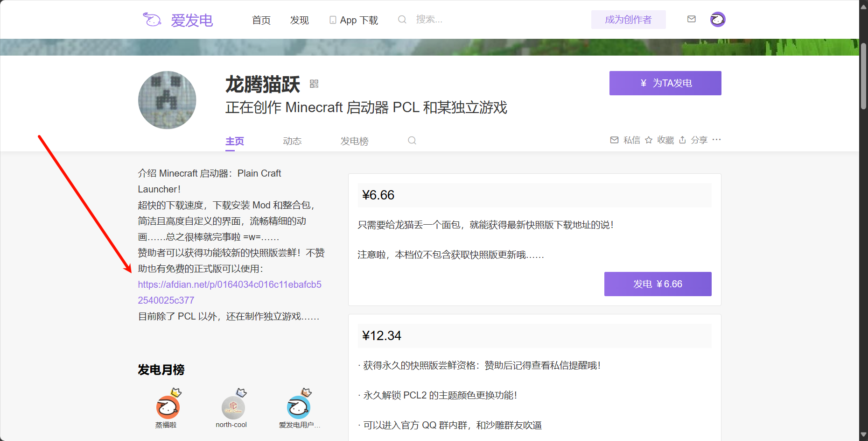The height and width of the screenshot is (441, 868).
Task: Click the magnifier icon in the profile tab row
Action: (x=412, y=140)
